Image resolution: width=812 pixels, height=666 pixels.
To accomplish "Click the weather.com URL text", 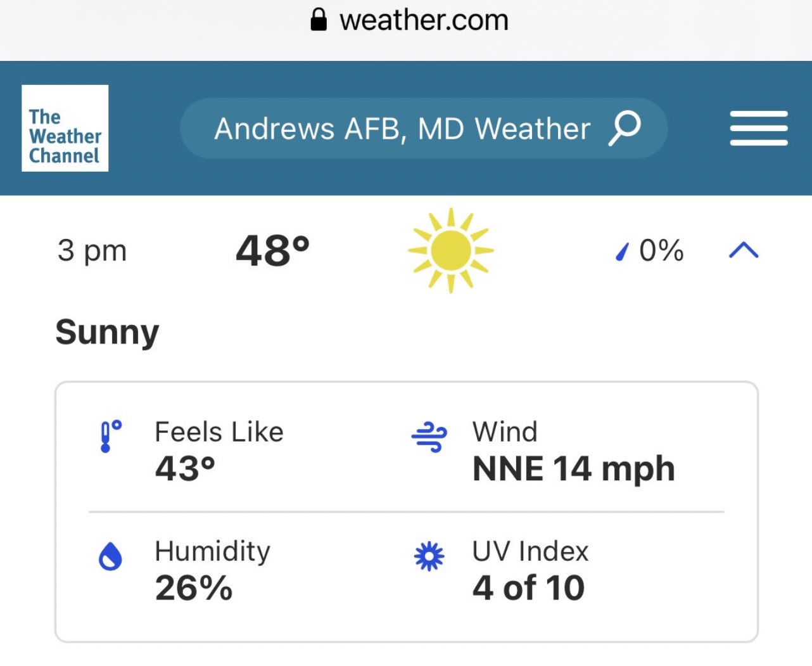I will point(424,20).
